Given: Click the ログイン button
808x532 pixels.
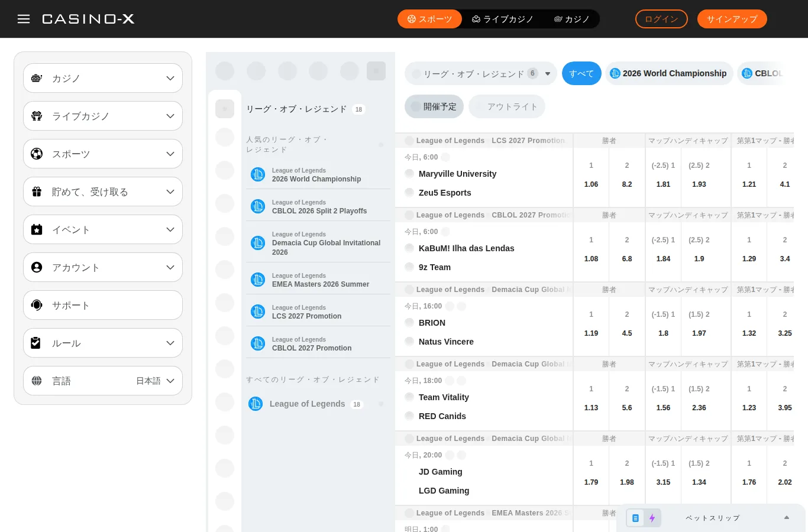Looking at the screenshot, I should [x=661, y=19].
